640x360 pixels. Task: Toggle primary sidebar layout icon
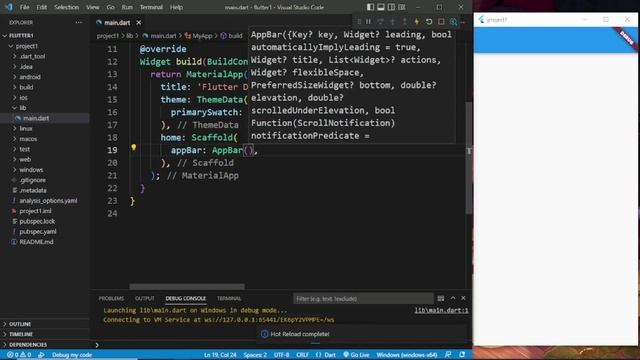pos(370,7)
